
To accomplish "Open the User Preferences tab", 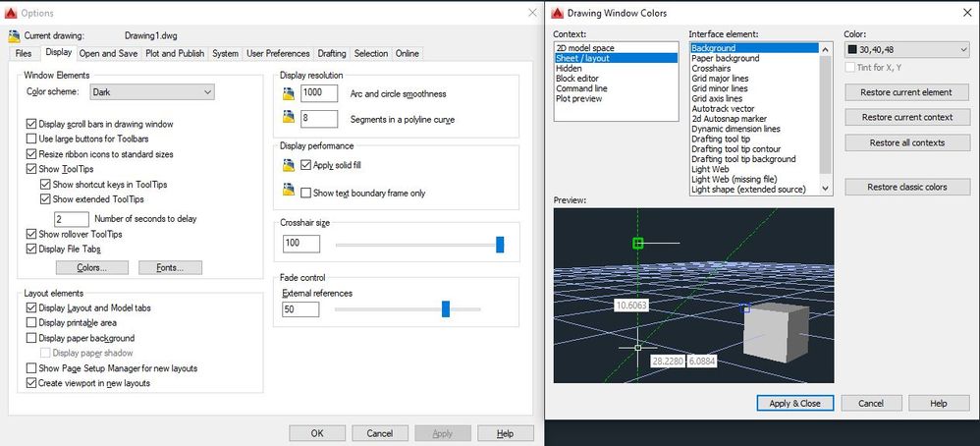I will point(278,54).
